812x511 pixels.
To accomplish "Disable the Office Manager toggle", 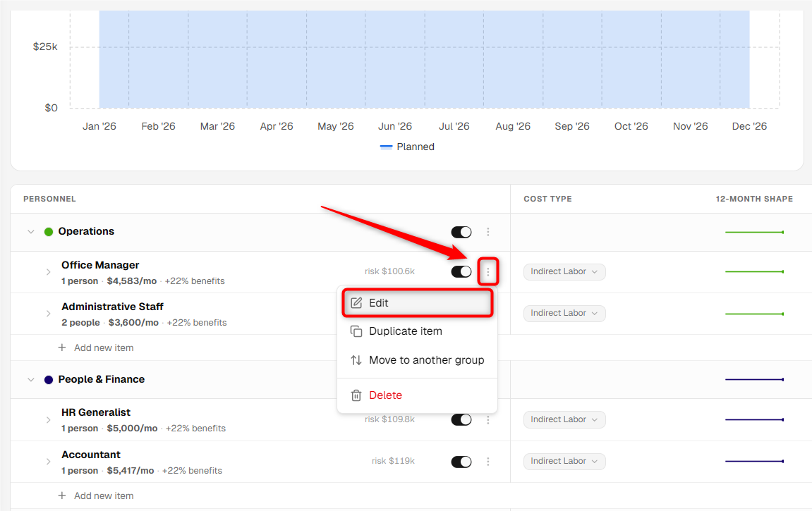I will (461, 271).
